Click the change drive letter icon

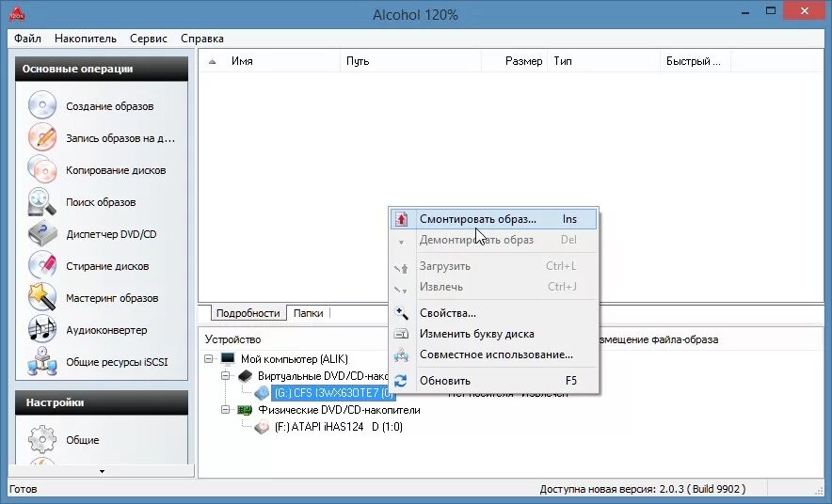tap(402, 334)
